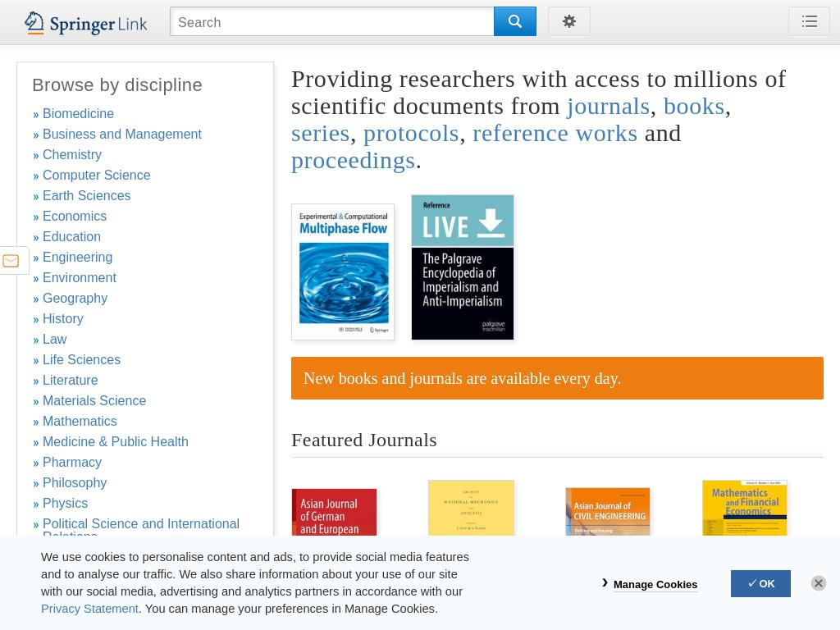Dismiss cookie banner with X icon
The image size is (840, 630).
(818, 583)
